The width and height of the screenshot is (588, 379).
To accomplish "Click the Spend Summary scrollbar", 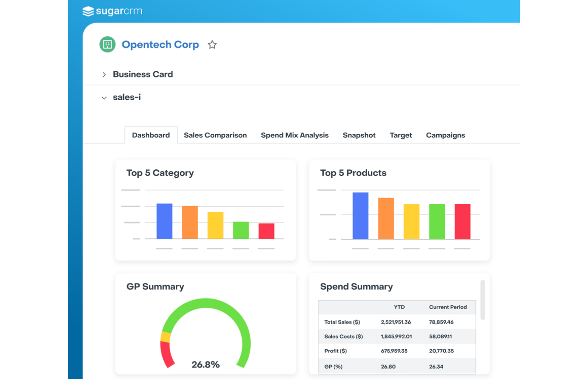I will tap(483, 300).
